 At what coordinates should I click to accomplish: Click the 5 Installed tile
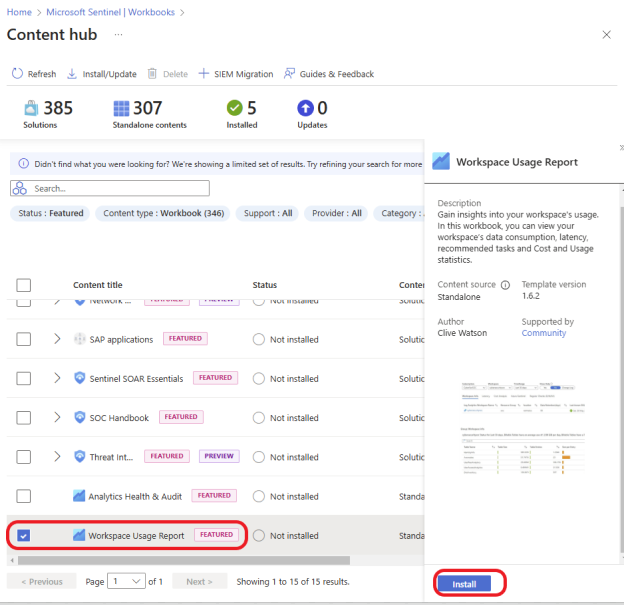[242, 114]
